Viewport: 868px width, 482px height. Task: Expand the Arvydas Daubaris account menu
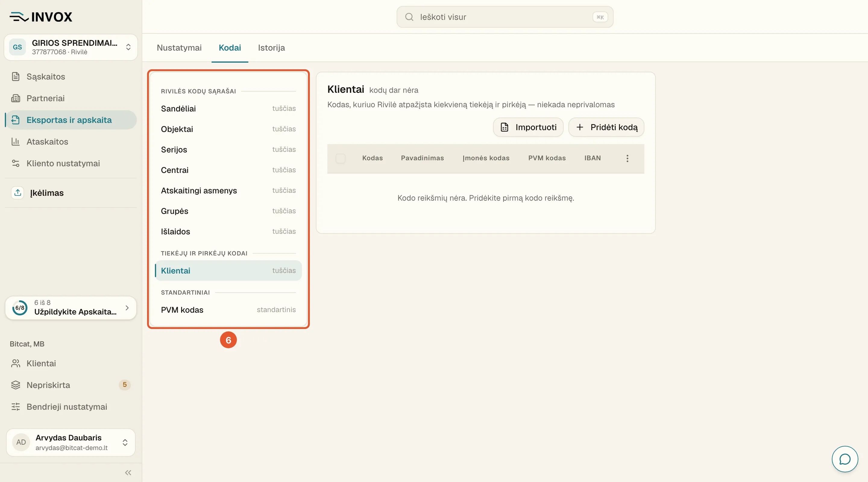click(71, 442)
